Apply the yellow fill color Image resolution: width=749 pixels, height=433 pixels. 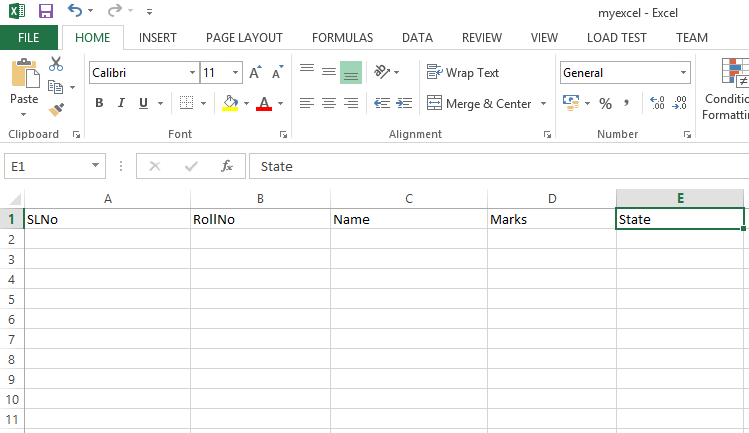coord(230,103)
